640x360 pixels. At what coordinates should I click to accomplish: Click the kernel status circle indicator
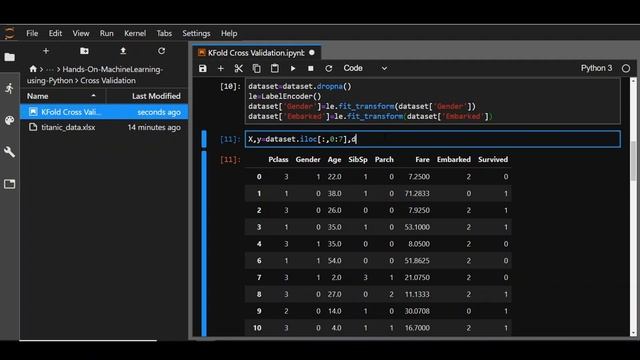click(x=626, y=69)
